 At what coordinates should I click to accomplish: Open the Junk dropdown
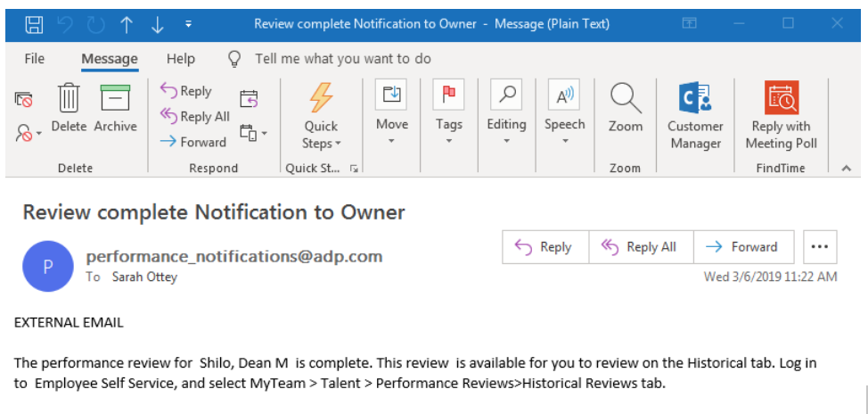(x=29, y=134)
